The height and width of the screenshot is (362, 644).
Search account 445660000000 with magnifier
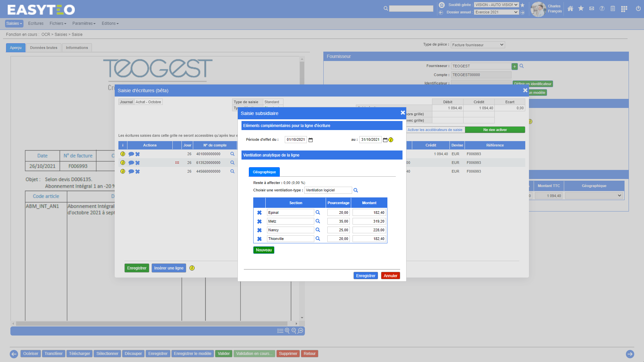[232, 171]
